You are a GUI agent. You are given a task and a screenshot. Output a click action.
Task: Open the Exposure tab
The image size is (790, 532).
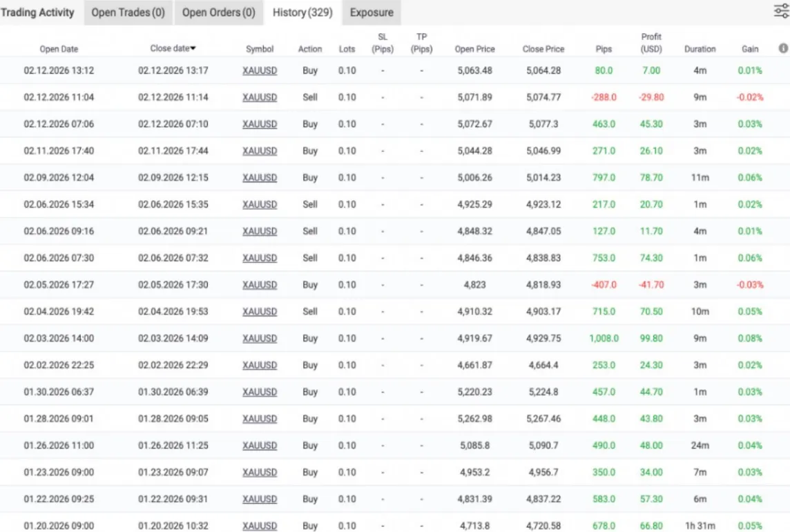click(372, 12)
